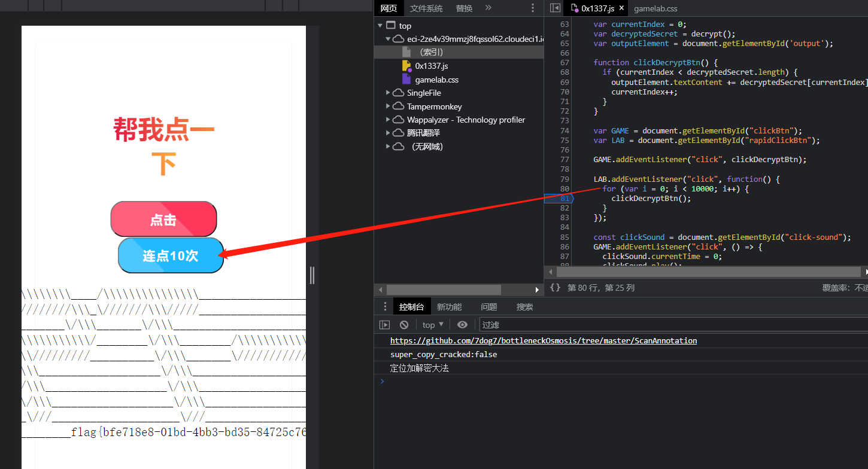The height and width of the screenshot is (469, 868).
Task: Click the 腾讯翻译 cloud icon
Action: [x=399, y=133]
